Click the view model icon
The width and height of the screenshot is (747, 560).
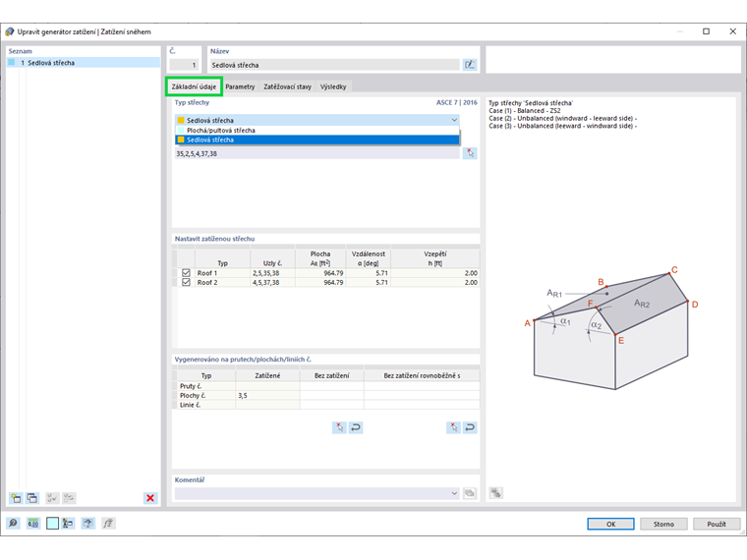pyautogui.click(x=87, y=524)
